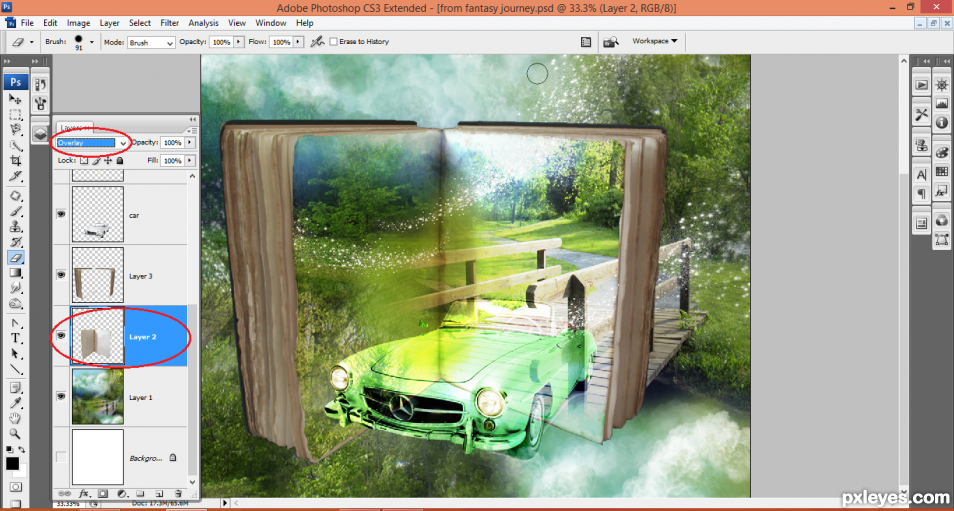Open the File menu

(27, 23)
